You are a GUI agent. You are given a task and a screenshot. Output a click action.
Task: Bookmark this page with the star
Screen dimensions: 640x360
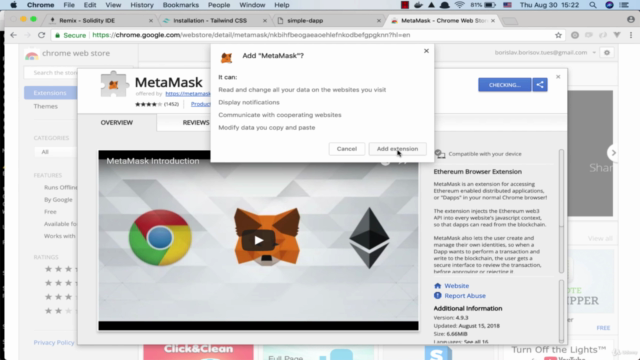[558, 35]
